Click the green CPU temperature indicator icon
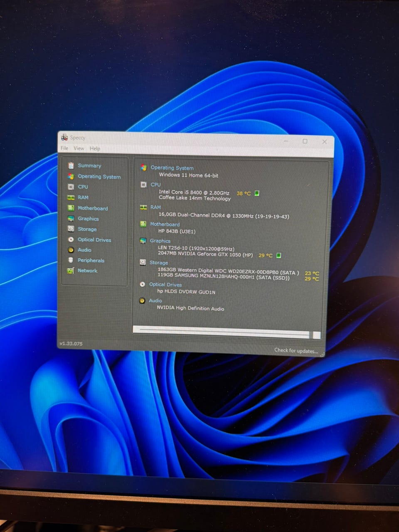The image size is (399, 532). [257, 193]
